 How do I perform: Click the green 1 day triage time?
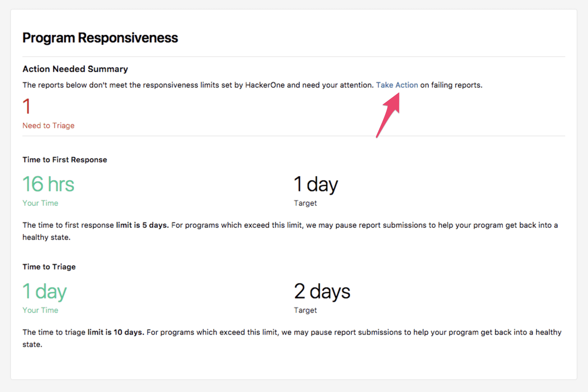[x=45, y=292]
